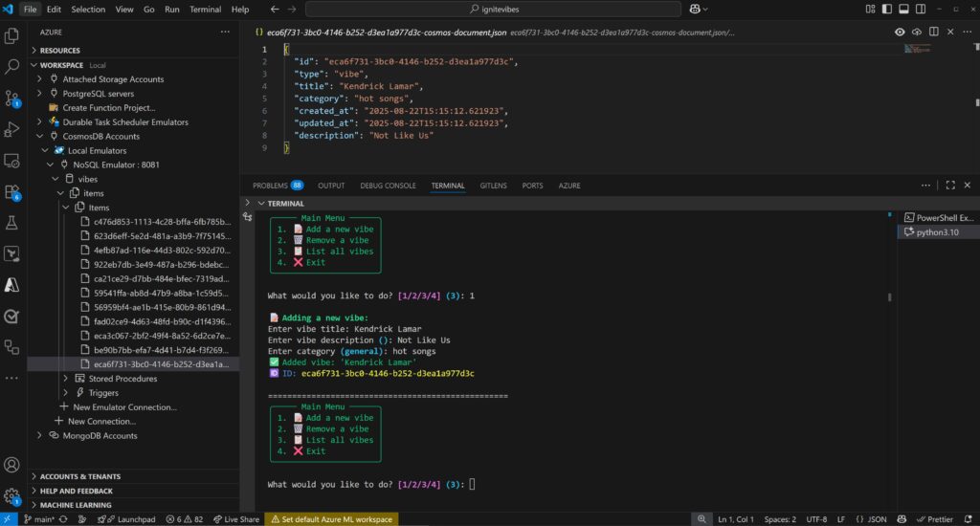Click the terminal scrollbar thumb
980x526 pixels.
(889, 297)
